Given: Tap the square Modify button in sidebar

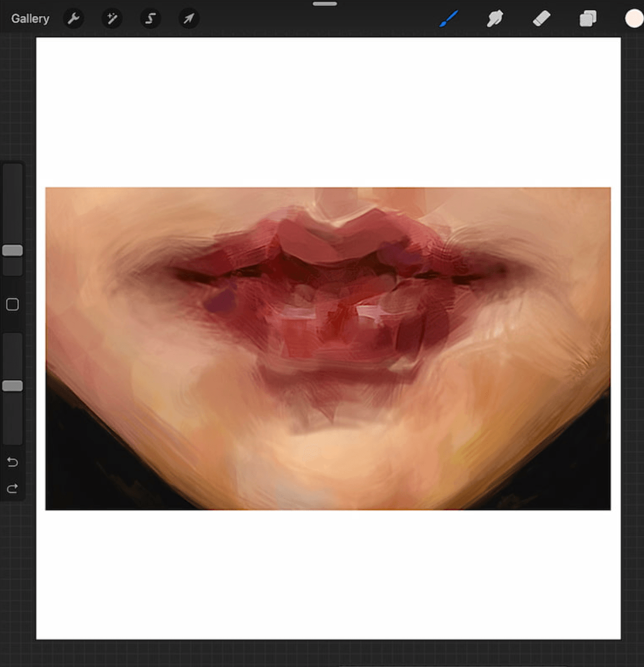Looking at the screenshot, I should [12, 304].
